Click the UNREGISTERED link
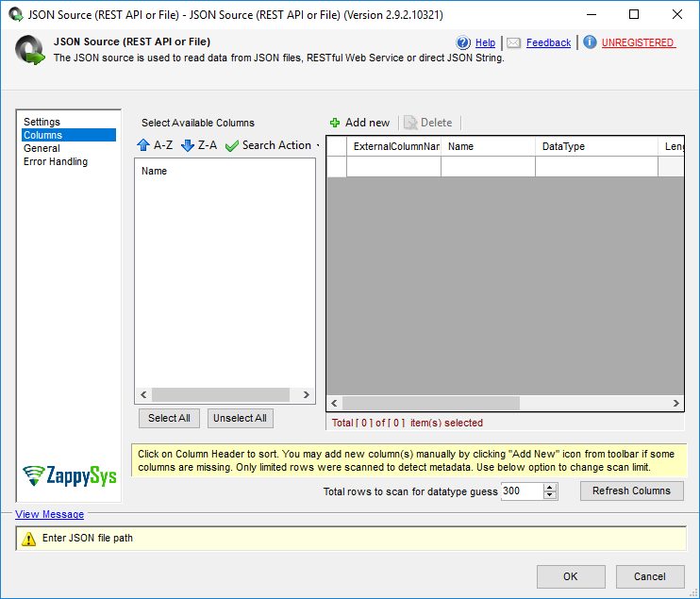The height and width of the screenshot is (599, 700). pyautogui.click(x=639, y=42)
